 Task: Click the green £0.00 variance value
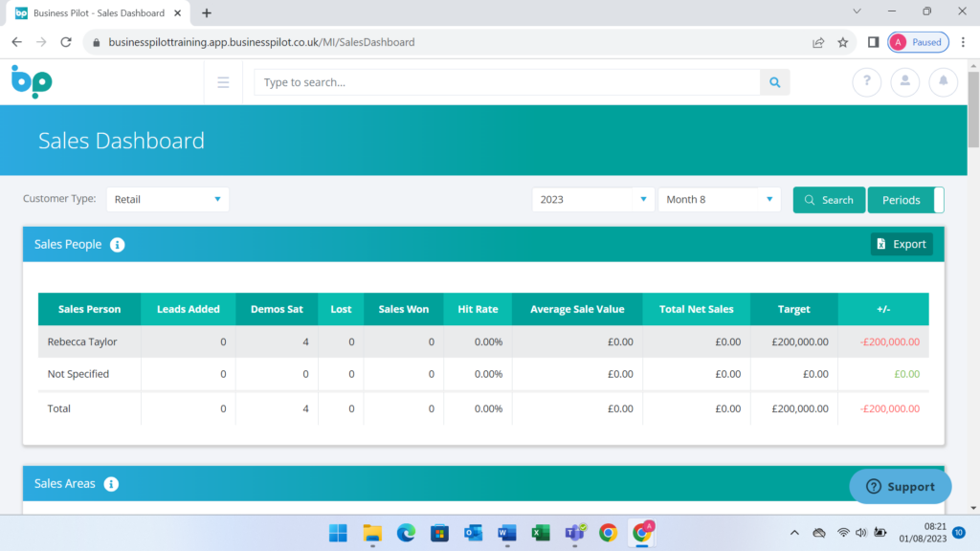click(x=907, y=374)
